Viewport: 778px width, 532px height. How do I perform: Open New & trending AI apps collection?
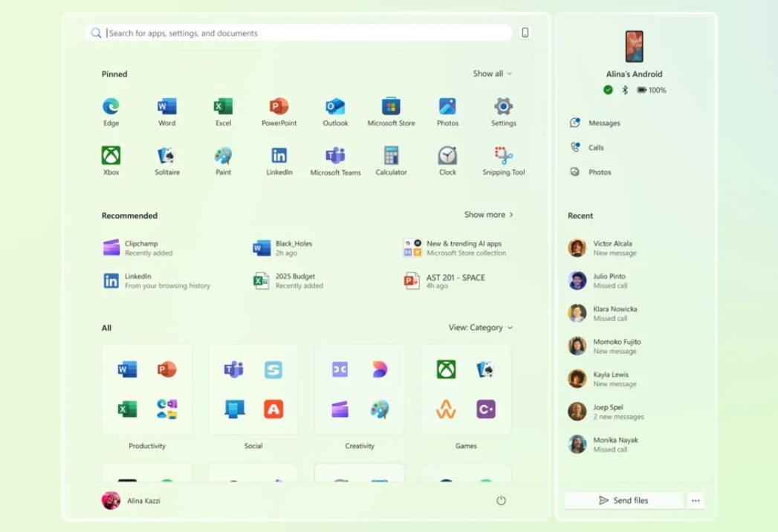455,247
